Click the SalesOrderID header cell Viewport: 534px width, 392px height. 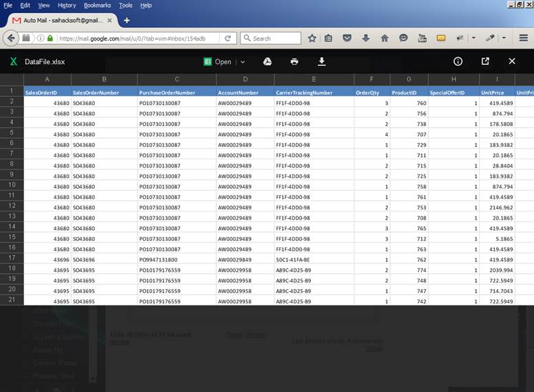click(47, 93)
